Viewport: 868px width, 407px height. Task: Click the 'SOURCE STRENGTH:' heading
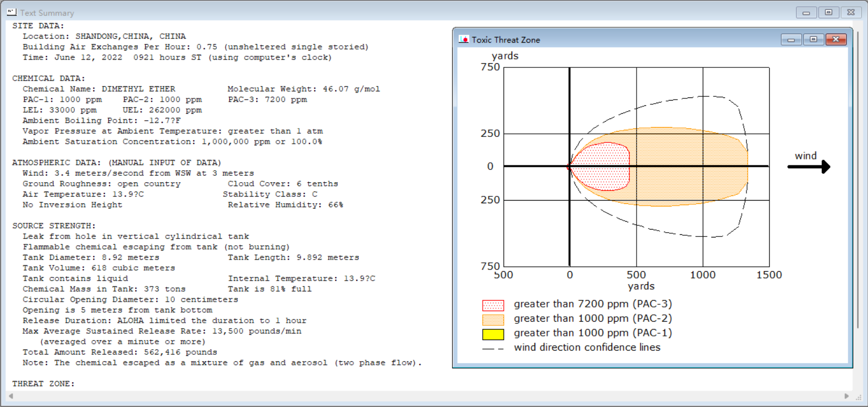pos(54,226)
